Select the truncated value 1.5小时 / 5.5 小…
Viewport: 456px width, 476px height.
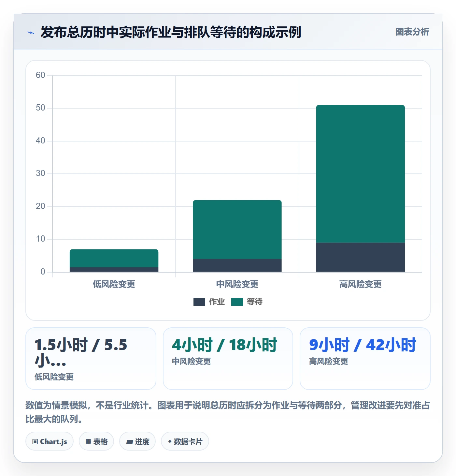(x=81, y=353)
